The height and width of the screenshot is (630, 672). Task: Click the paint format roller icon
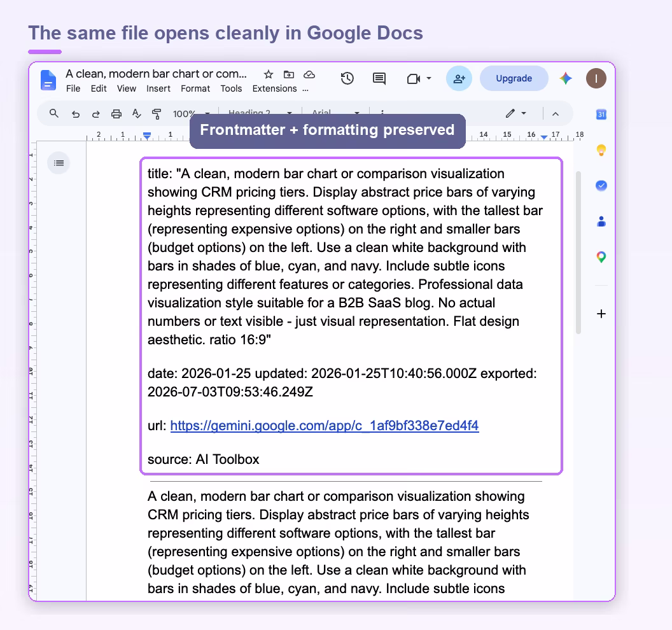pyautogui.click(x=157, y=114)
